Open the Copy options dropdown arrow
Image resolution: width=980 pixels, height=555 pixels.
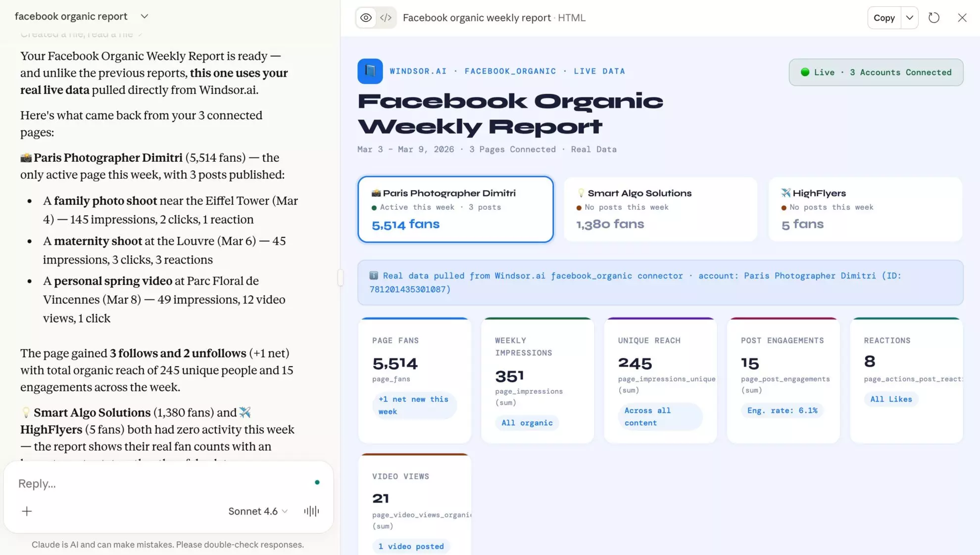click(910, 18)
